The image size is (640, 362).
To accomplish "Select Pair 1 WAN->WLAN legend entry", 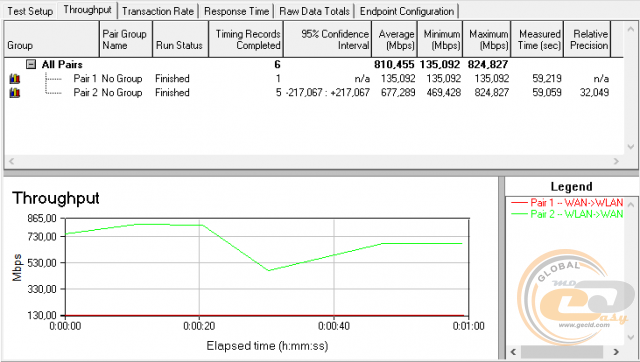I will point(567,202).
